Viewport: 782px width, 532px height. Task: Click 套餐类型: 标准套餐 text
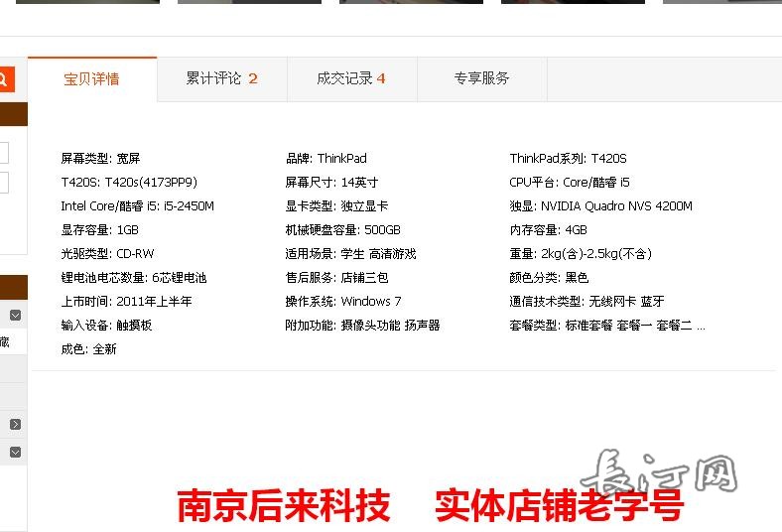click(561, 326)
